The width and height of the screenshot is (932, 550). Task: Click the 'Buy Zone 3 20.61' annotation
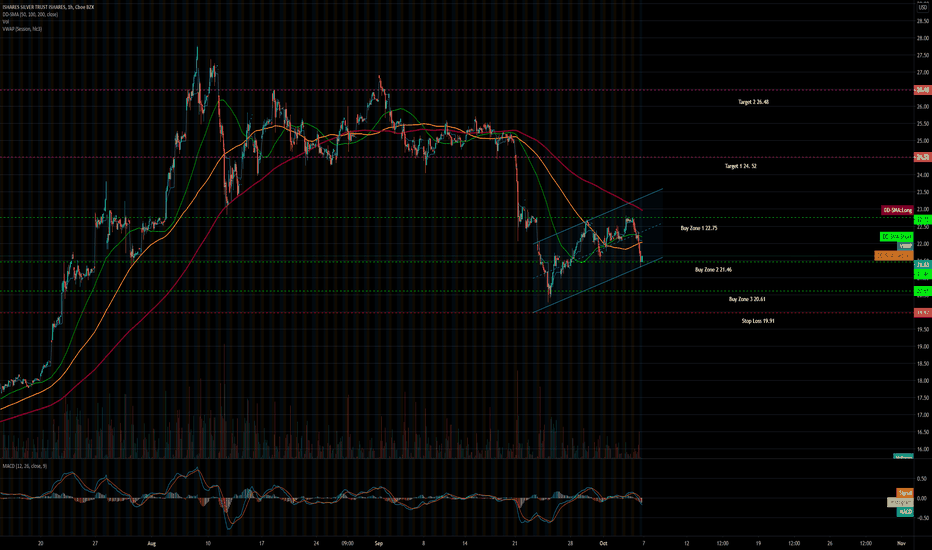[747, 299]
